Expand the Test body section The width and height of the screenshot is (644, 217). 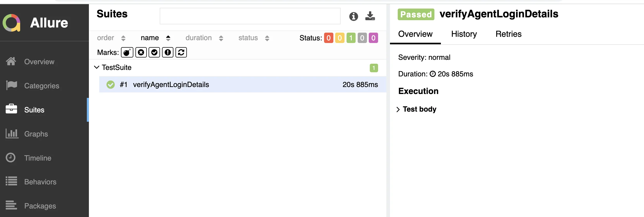pyautogui.click(x=398, y=109)
